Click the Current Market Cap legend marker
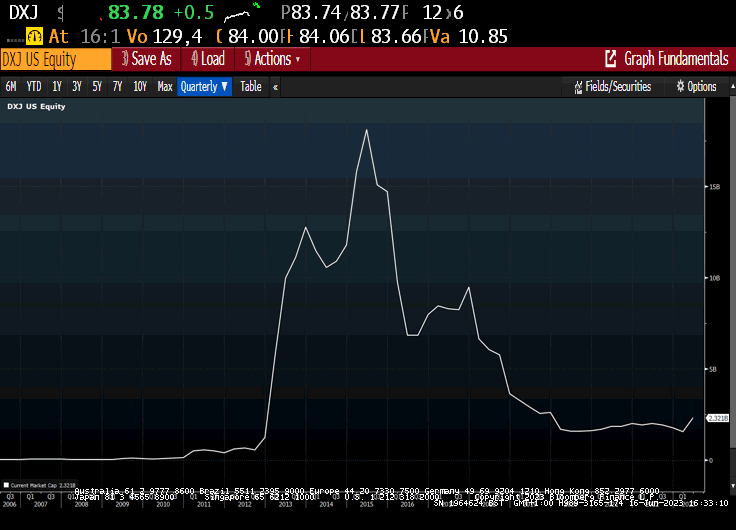 [10, 456]
